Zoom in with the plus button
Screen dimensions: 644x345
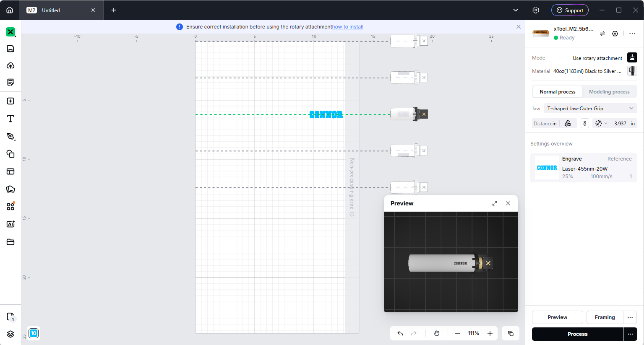click(490, 333)
